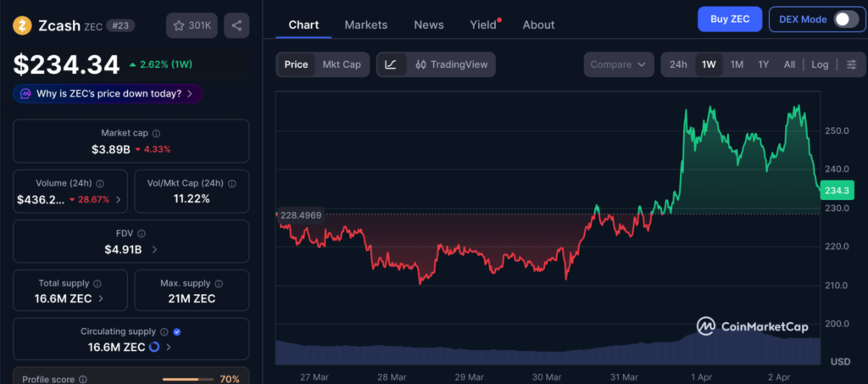Expand Total supply details chevron
This screenshot has width=868, height=384.
[102, 298]
